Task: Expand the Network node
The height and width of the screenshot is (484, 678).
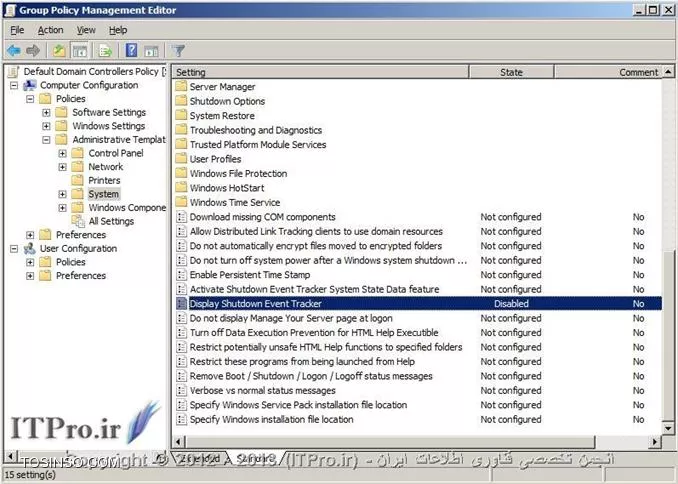Action: (x=63, y=167)
